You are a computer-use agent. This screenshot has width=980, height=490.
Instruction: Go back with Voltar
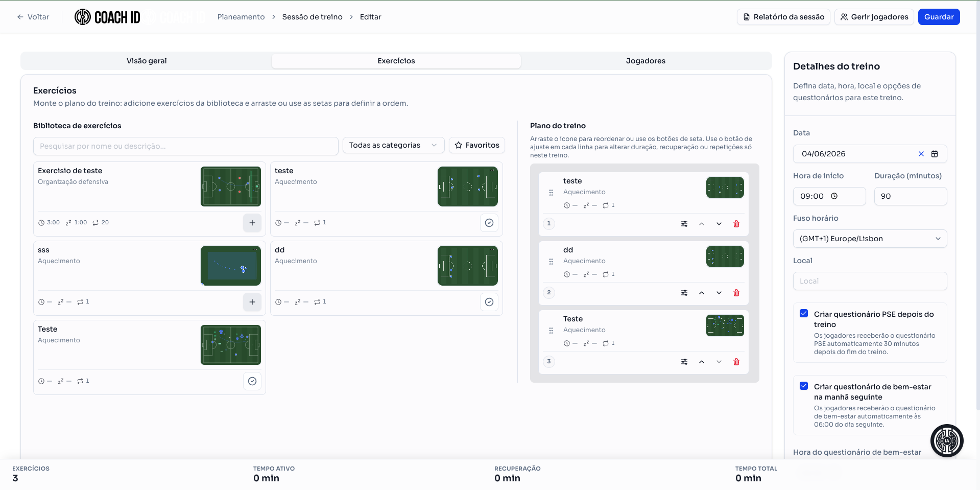coord(33,17)
